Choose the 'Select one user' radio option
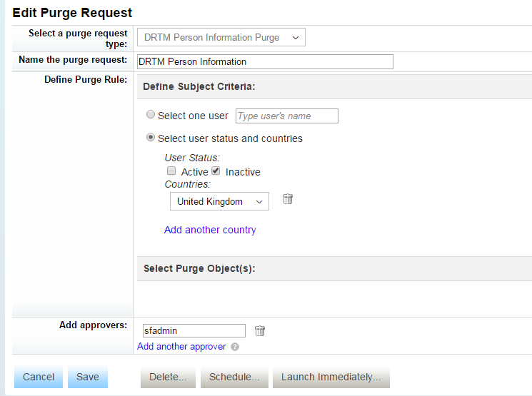 coord(150,114)
